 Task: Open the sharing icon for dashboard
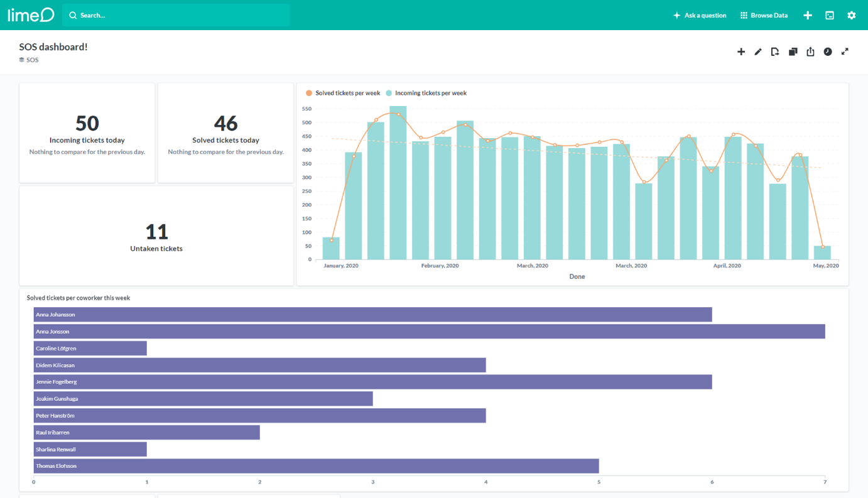[x=810, y=52]
